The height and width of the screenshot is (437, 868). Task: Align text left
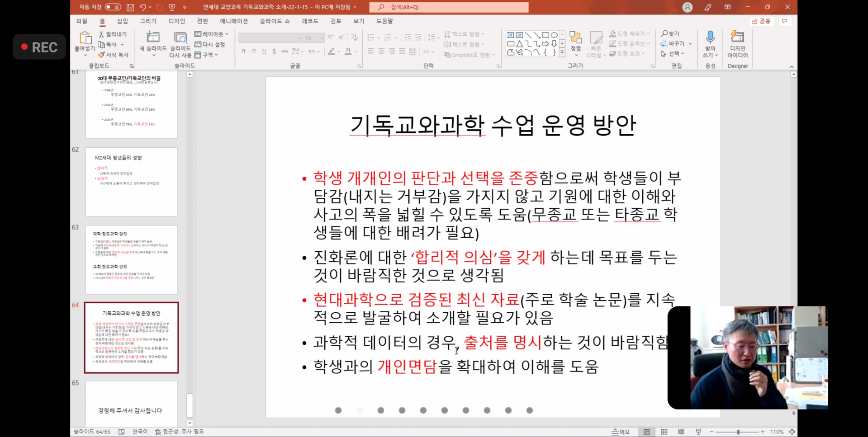pos(371,52)
